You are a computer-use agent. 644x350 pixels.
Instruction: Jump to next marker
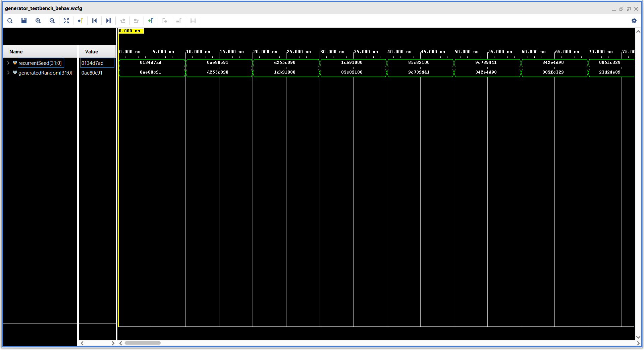(179, 21)
